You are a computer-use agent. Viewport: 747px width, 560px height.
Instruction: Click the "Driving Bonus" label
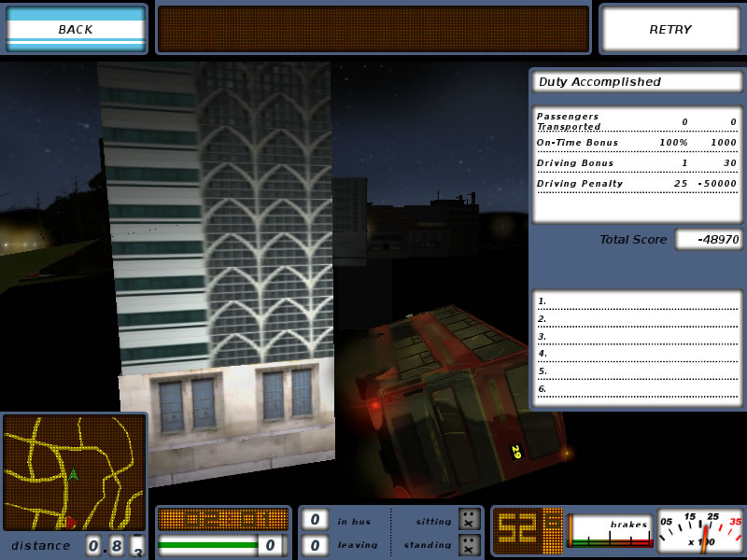tap(575, 162)
